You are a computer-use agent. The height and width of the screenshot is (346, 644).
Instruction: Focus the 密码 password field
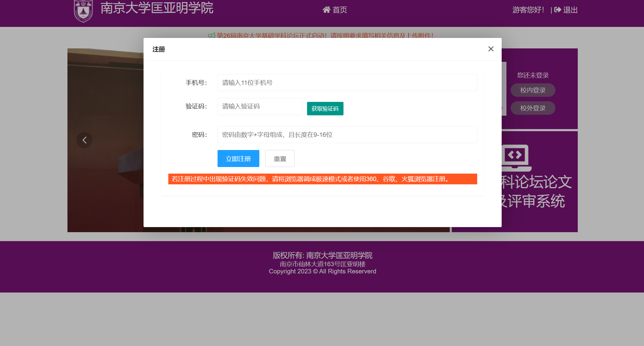pos(347,135)
